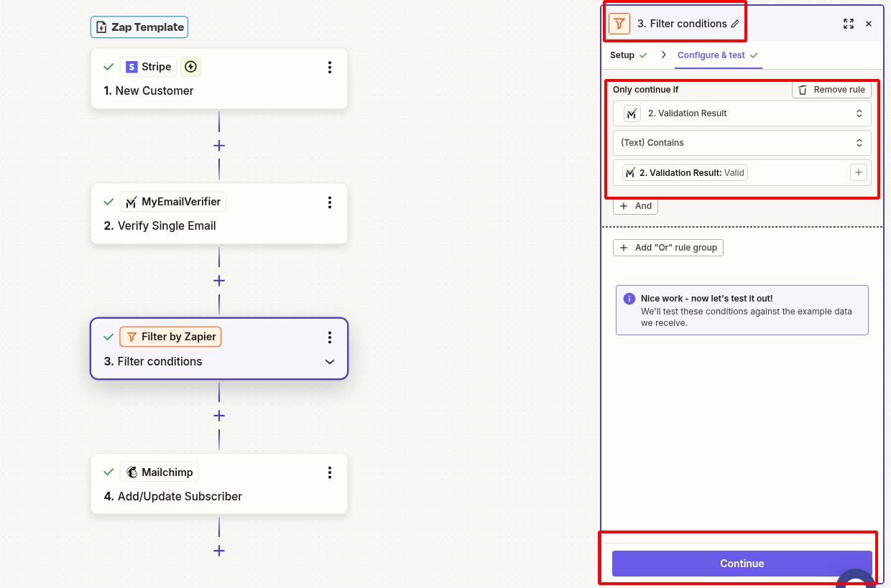
Task: Add an Or rule group
Action: point(668,247)
